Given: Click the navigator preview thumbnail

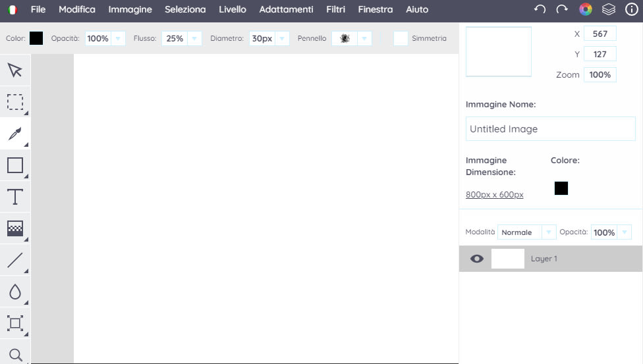Looking at the screenshot, I should (x=499, y=51).
